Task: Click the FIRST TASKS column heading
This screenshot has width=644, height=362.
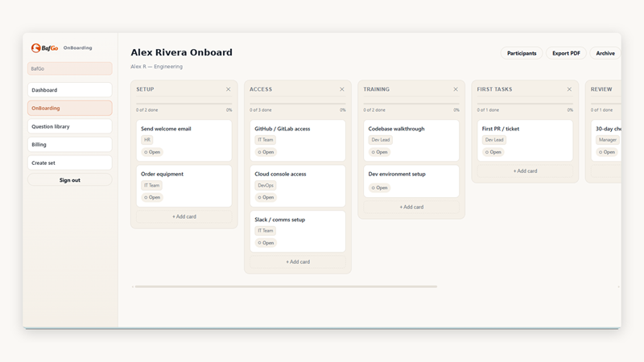Action: click(494, 89)
